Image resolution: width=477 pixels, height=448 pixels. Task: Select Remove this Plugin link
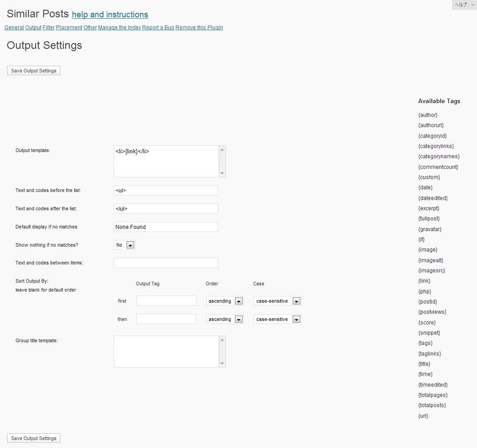click(199, 28)
